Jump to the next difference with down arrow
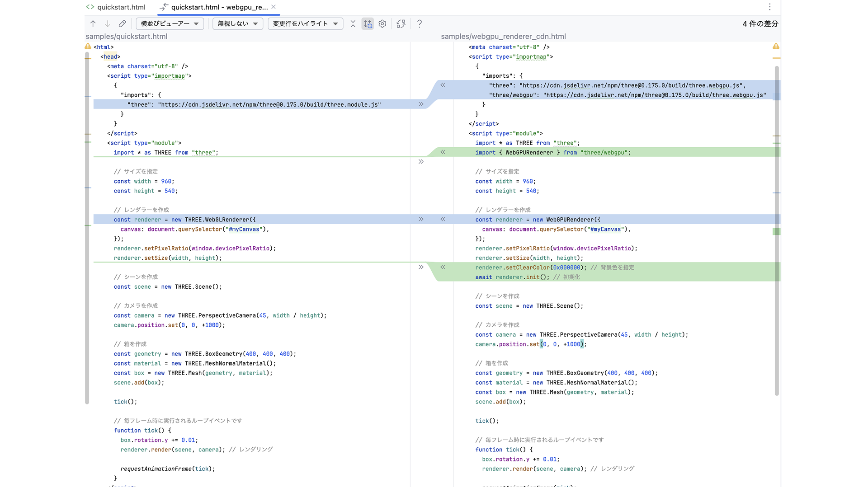This screenshot has width=868, height=488. (x=108, y=24)
